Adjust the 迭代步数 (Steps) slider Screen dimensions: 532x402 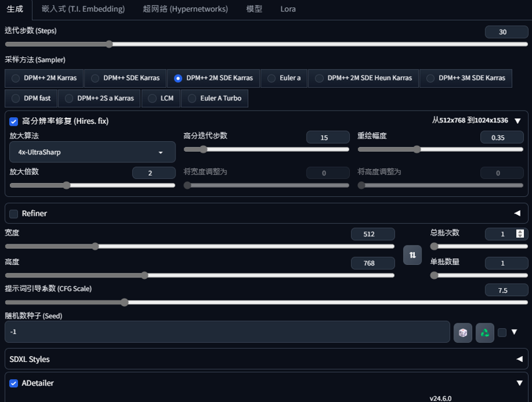pyautogui.click(x=267, y=44)
